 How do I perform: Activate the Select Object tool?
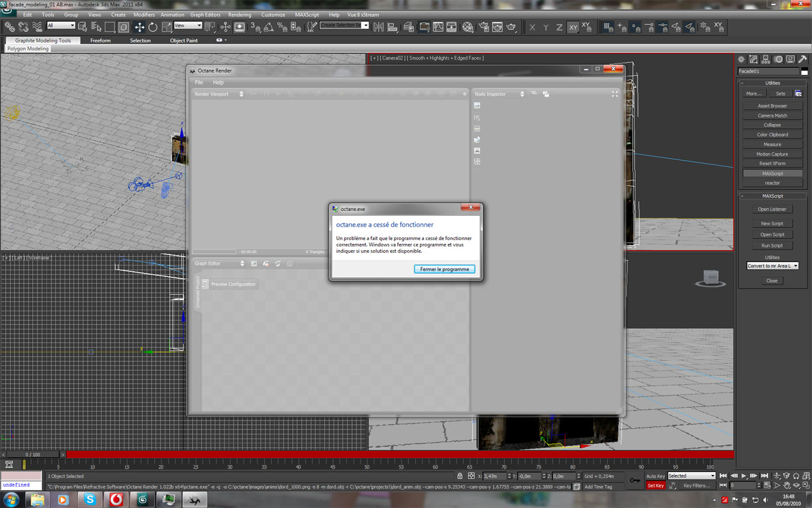point(83,27)
